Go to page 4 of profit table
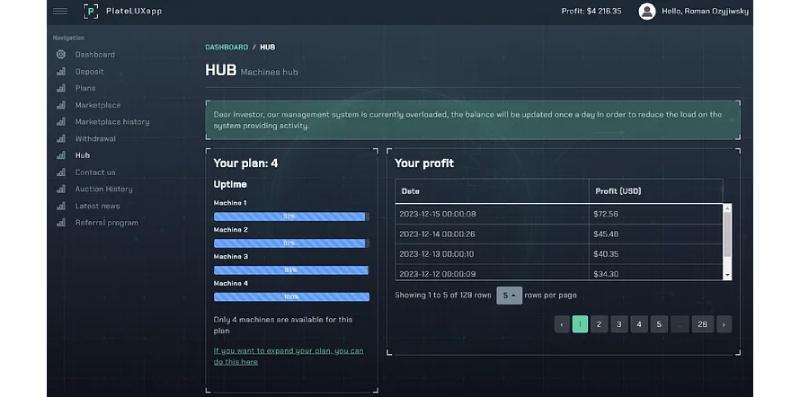Image resolution: width=800 pixels, height=397 pixels. pyautogui.click(x=639, y=324)
